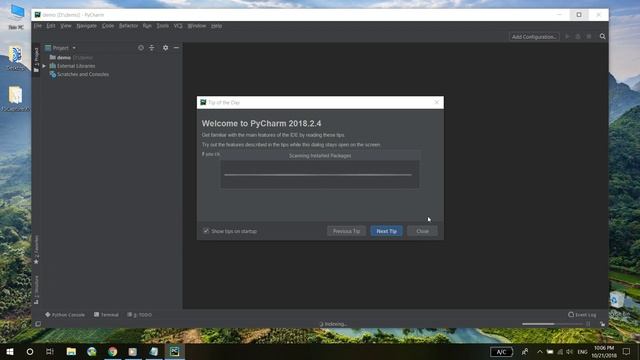This screenshot has width=640, height=360.
Task: Click the ENG language indicator
Action: pos(582,351)
